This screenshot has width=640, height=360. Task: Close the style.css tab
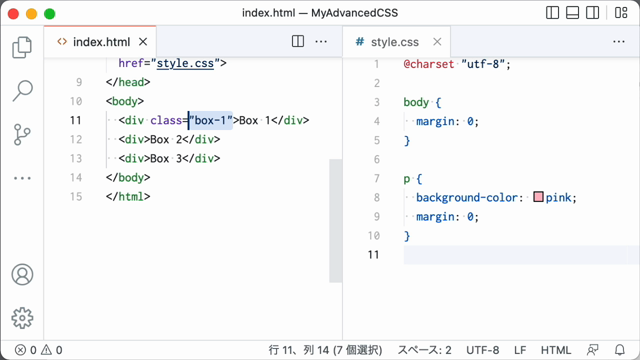(x=437, y=42)
